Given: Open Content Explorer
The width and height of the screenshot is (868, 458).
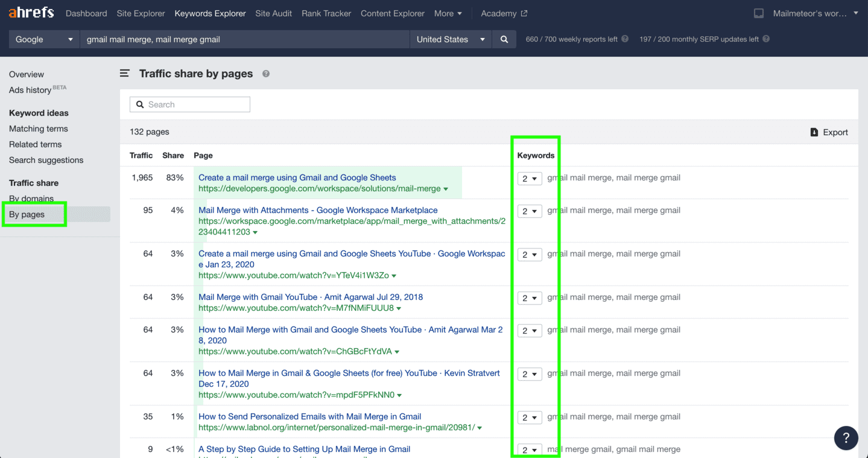Looking at the screenshot, I should tap(393, 13).
